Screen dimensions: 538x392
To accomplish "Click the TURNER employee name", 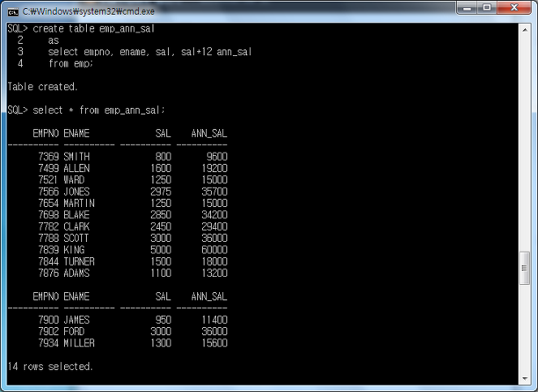I will [x=79, y=262].
